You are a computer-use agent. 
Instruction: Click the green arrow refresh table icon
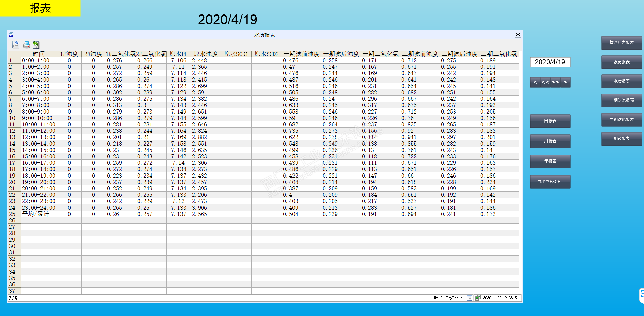[x=36, y=44]
